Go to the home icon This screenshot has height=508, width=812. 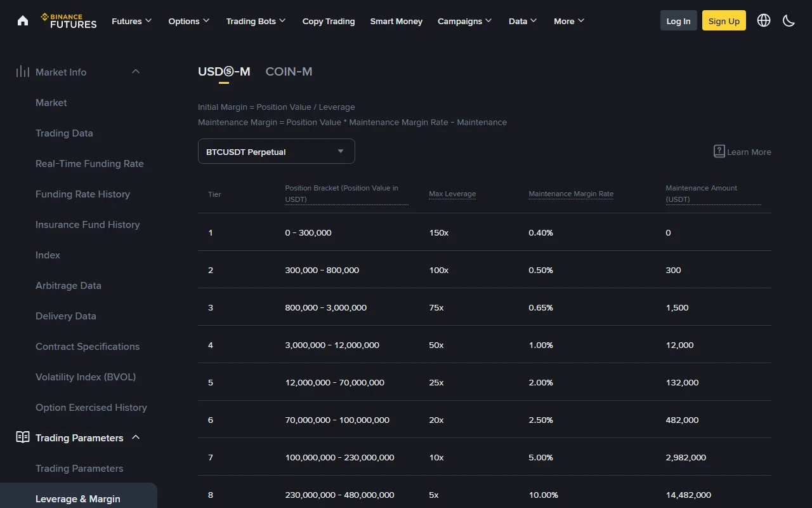(23, 21)
